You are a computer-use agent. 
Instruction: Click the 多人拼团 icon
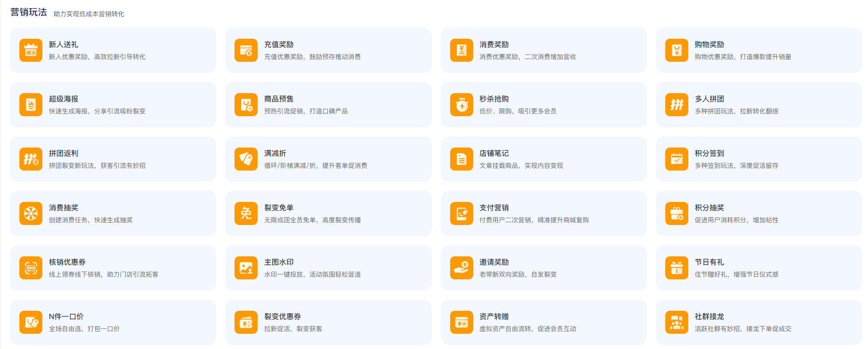click(x=676, y=105)
